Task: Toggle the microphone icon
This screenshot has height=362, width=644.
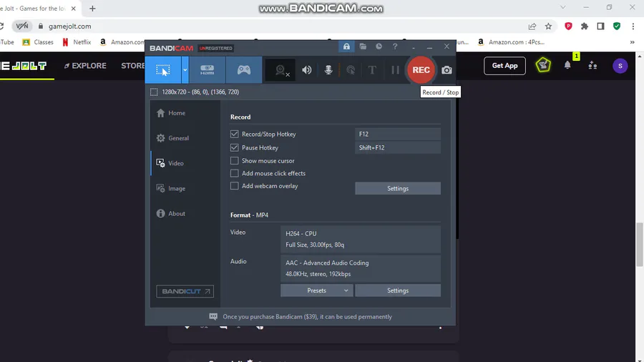Action: 328,70
